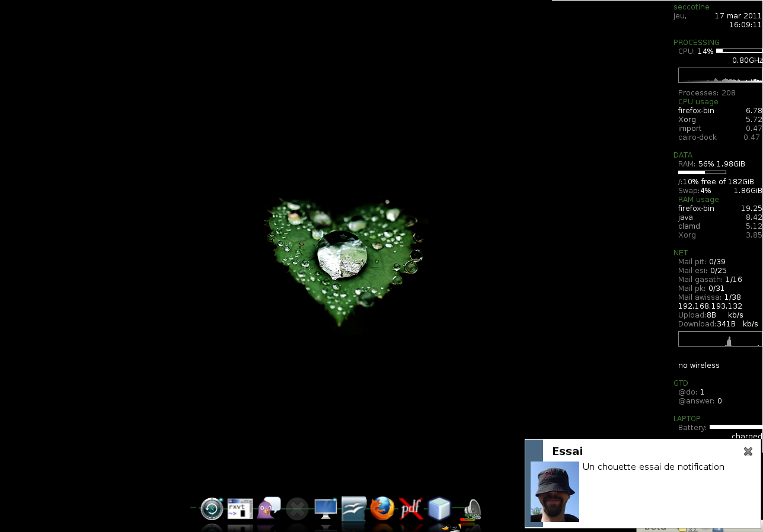This screenshot has height=532, width=763.
Task: Click Xorg row under CPU usage
Action: 720,120
